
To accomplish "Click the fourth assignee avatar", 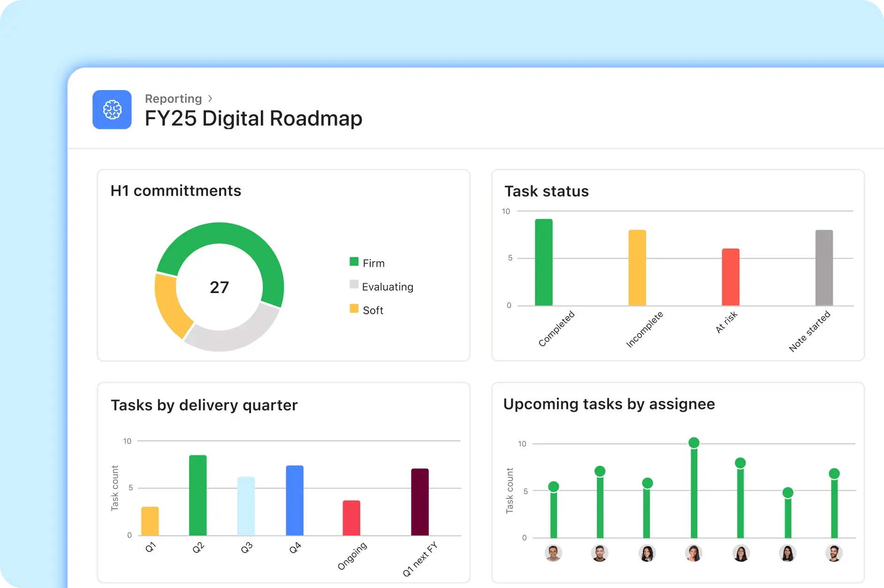I will click(693, 553).
